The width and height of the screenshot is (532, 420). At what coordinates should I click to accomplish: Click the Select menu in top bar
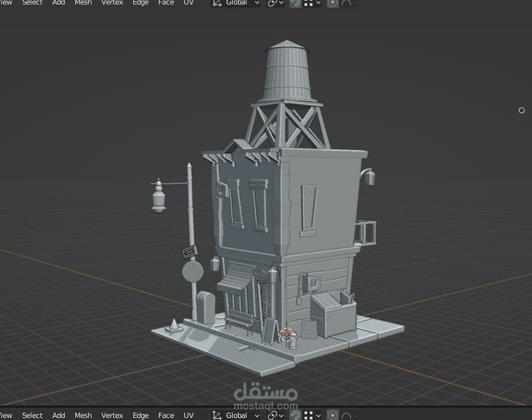pos(32,3)
